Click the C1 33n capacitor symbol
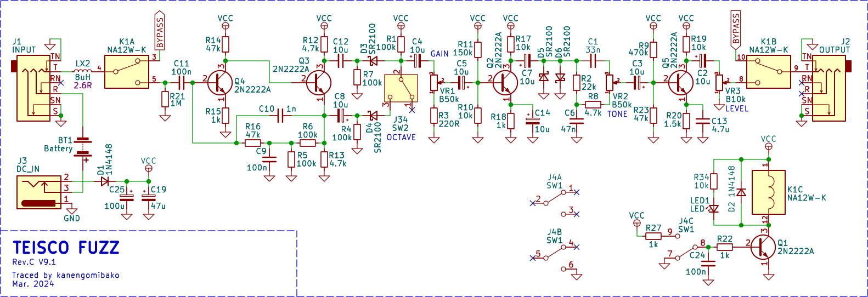 coord(593,61)
